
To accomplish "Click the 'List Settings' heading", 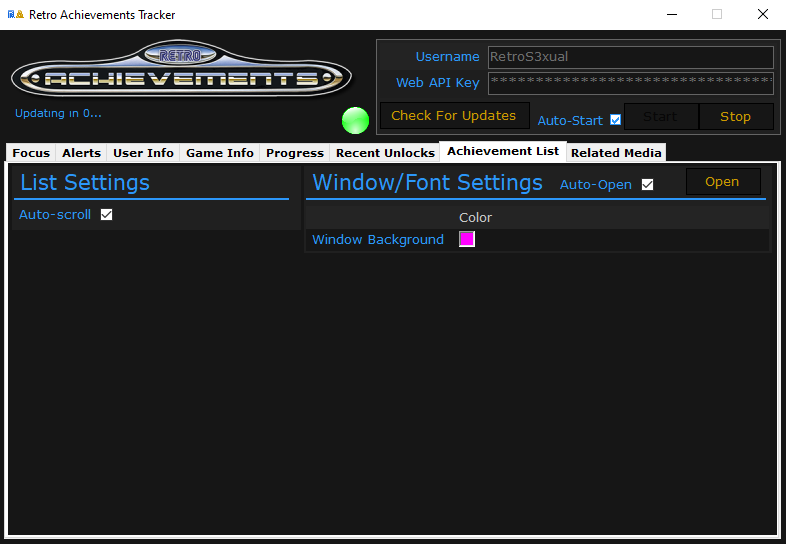I will pyautogui.click(x=85, y=183).
